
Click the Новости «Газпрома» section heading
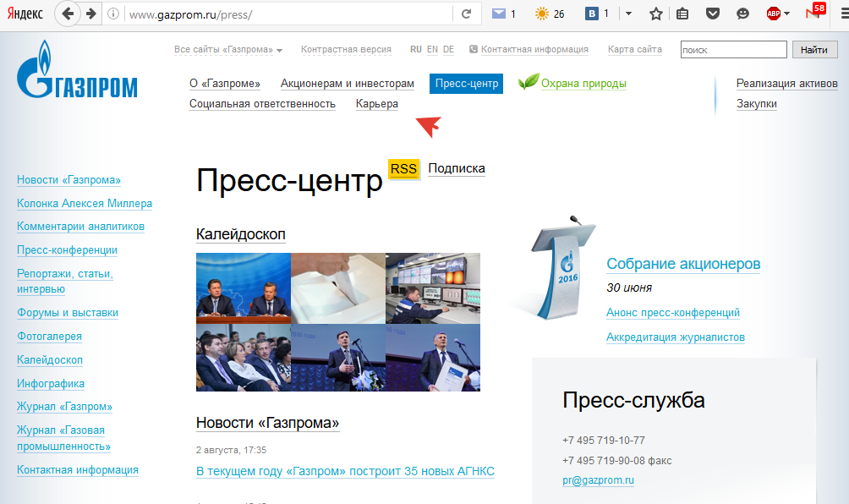tap(267, 423)
